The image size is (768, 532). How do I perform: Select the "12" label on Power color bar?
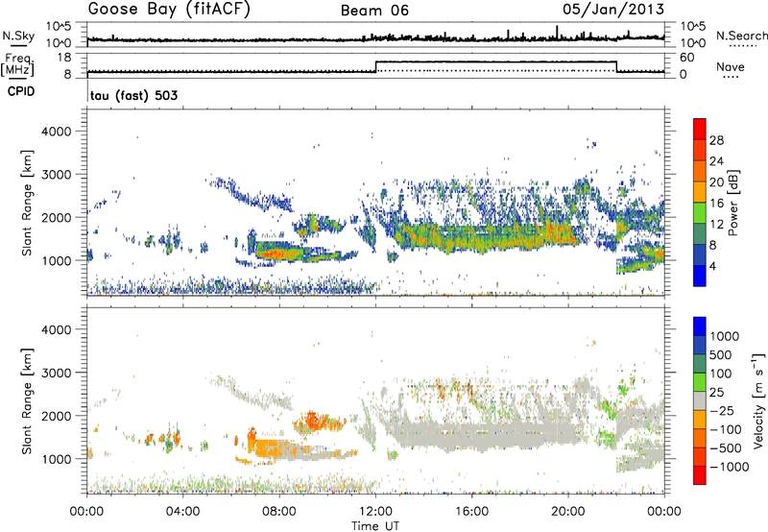click(x=716, y=225)
